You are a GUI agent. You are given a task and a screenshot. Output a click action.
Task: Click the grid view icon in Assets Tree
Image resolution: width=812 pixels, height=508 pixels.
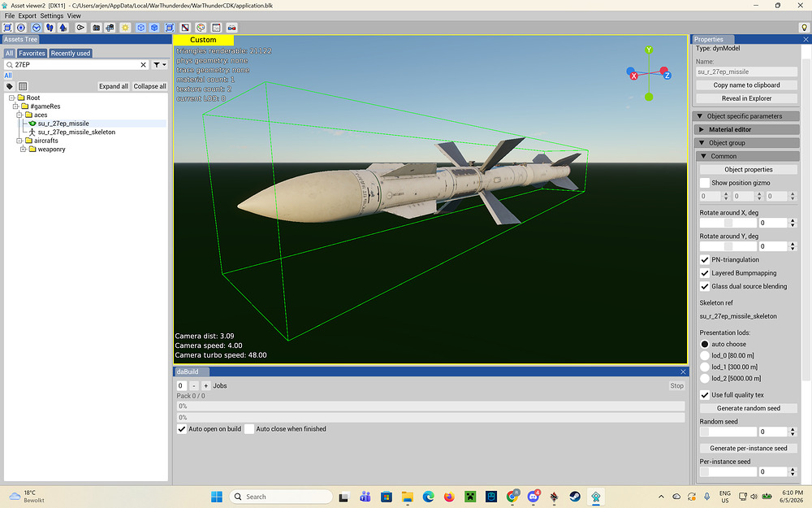(23, 86)
